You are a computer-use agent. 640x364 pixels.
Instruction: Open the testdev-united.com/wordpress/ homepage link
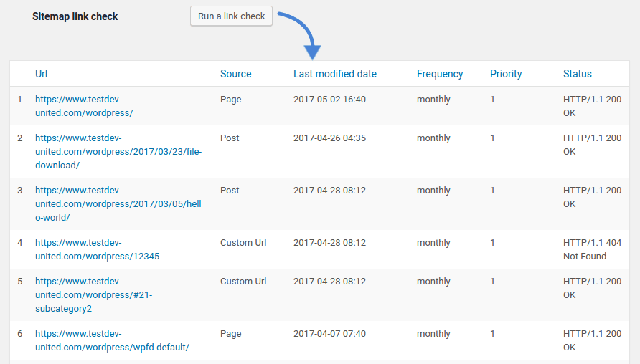point(83,106)
